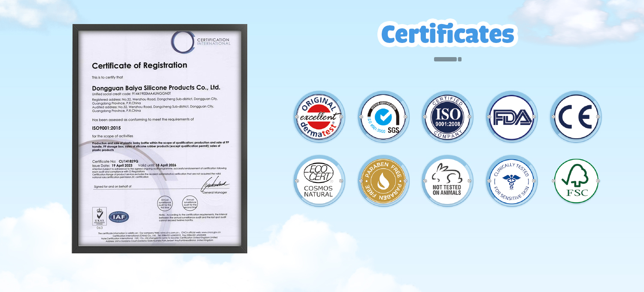644x292 pixels.
Task: Click the Unified social credit code line
Action: (131, 94)
